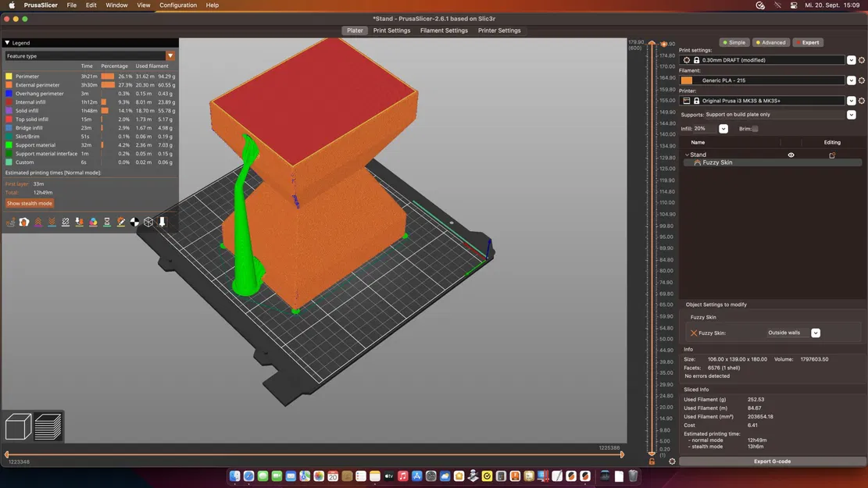Toggle center of gravity marker icon

click(134, 223)
